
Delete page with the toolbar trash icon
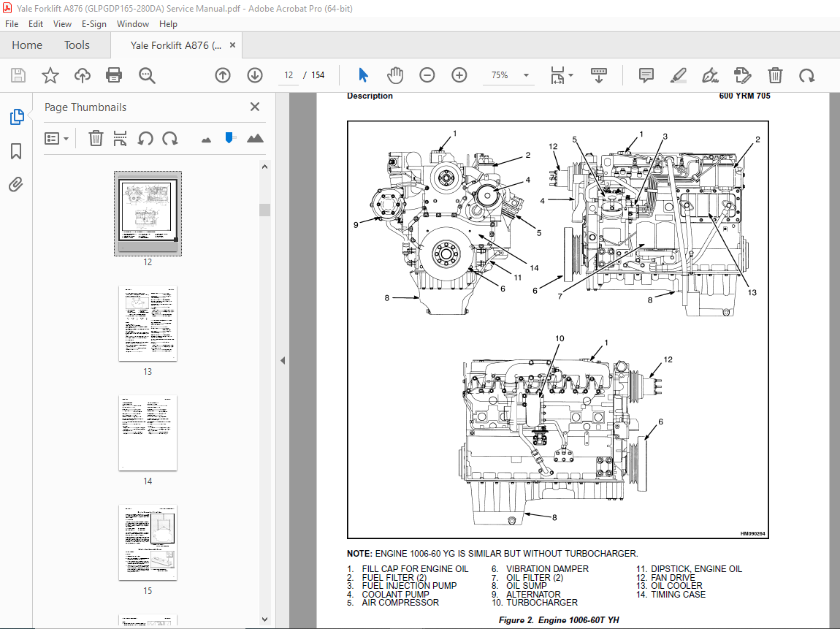(775, 75)
